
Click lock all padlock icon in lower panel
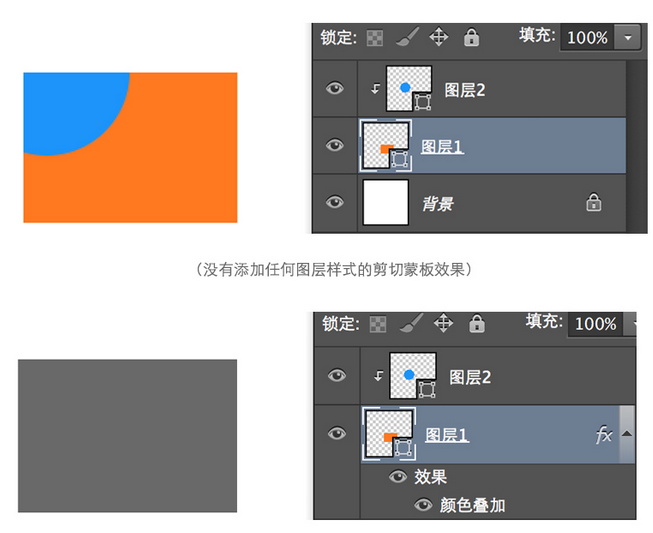(476, 323)
